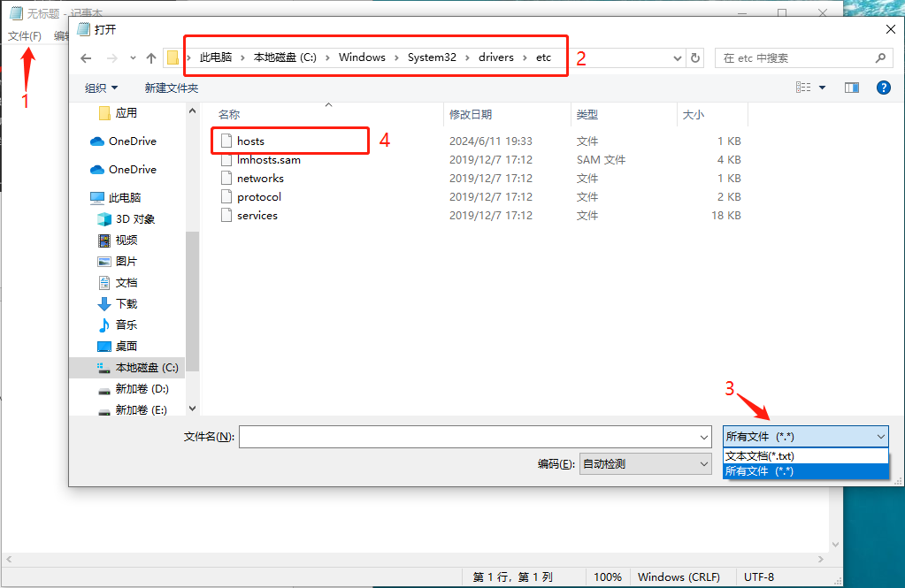Image resolution: width=905 pixels, height=588 pixels.
Task: Open the 文件(F) menu
Action: [x=24, y=35]
